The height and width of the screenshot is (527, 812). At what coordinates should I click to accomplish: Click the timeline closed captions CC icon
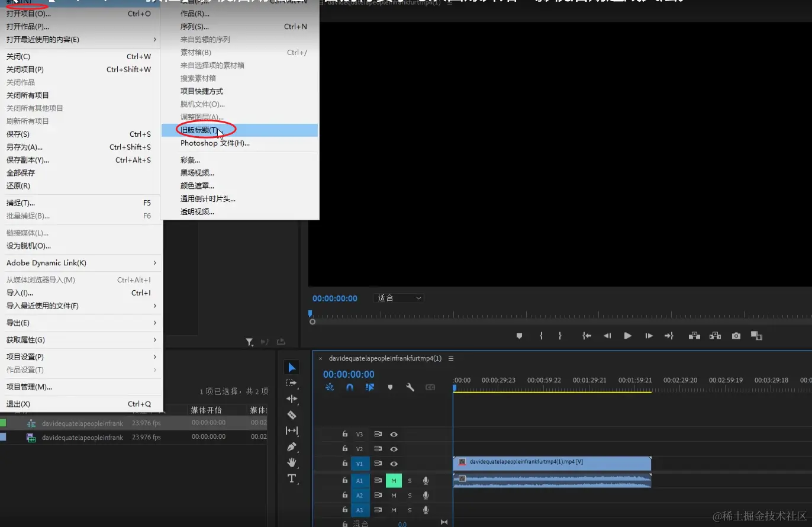[430, 387]
